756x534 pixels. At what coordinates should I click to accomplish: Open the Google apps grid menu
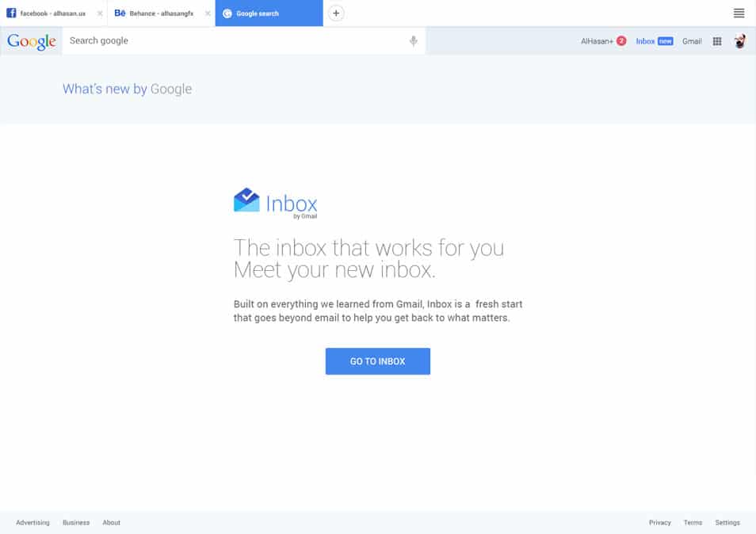tap(717, 40)
